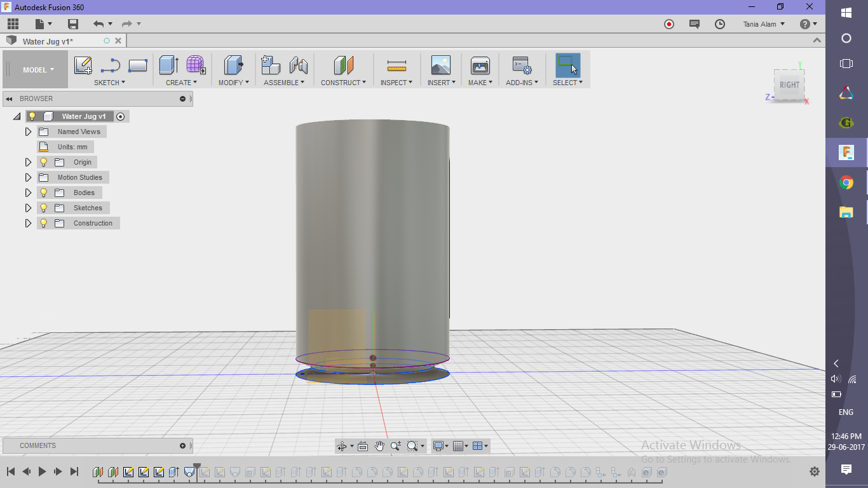
Task: Expand the Origin folder
Action: point(28,162)
